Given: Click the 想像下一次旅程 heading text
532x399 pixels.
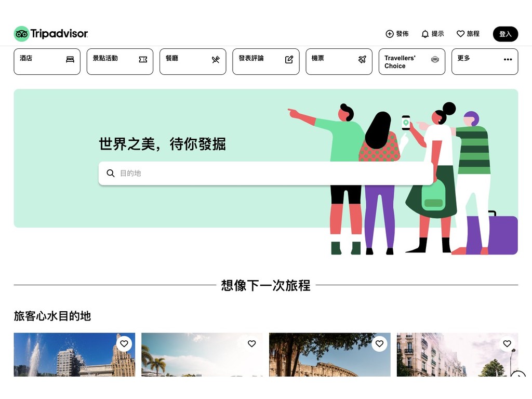Looking at the screenshot, I should tap(265, 285).
